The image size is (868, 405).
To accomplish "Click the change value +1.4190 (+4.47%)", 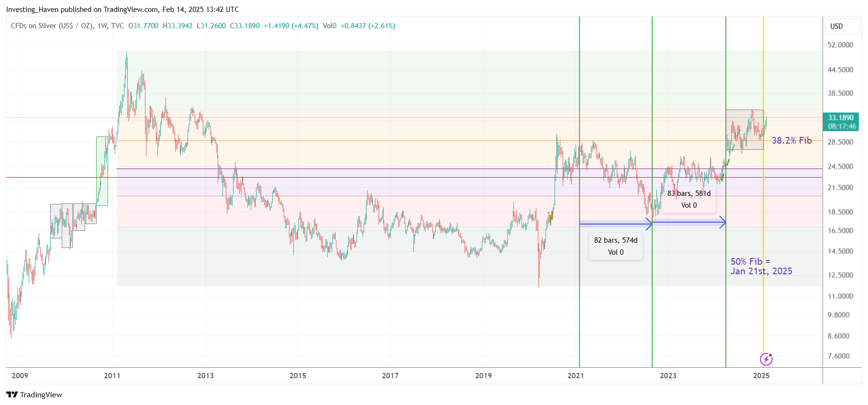I will [291, 26].
